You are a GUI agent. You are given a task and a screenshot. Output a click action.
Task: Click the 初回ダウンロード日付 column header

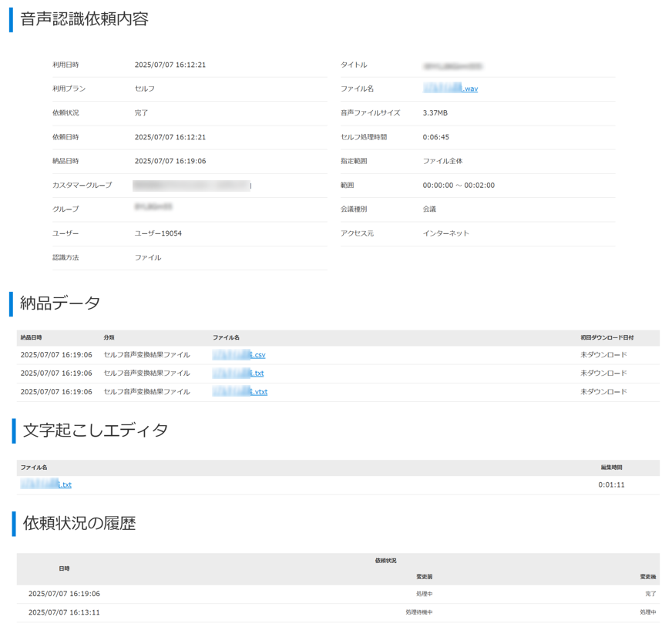tap(606, 338)
